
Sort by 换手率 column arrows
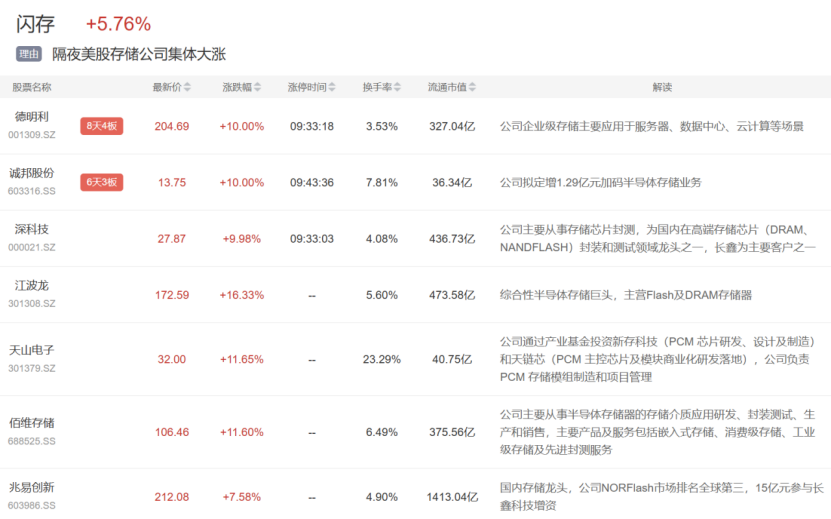coord(397,87)
